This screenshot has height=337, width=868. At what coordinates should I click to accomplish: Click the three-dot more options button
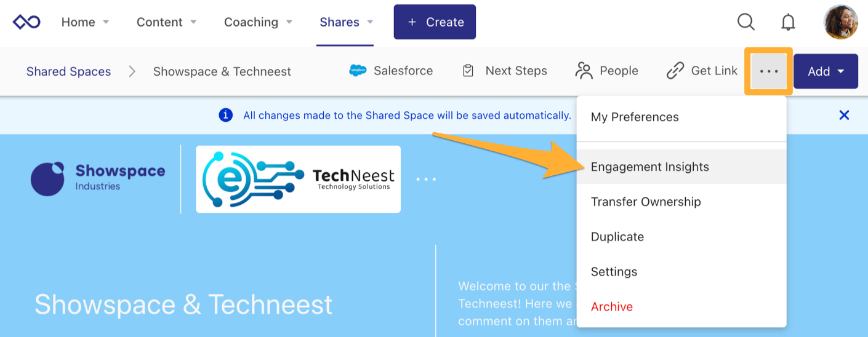coord(769,71)
